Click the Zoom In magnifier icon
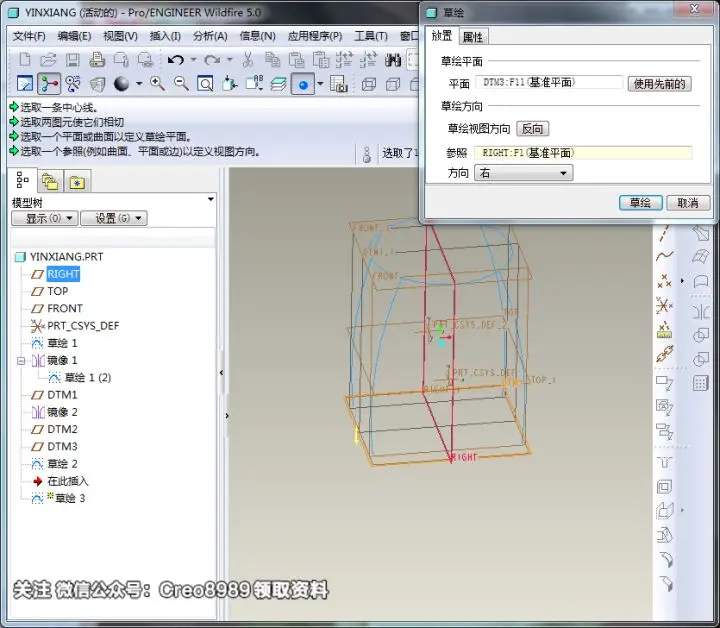The image size is (720, 628). click(x=157, y=84)
